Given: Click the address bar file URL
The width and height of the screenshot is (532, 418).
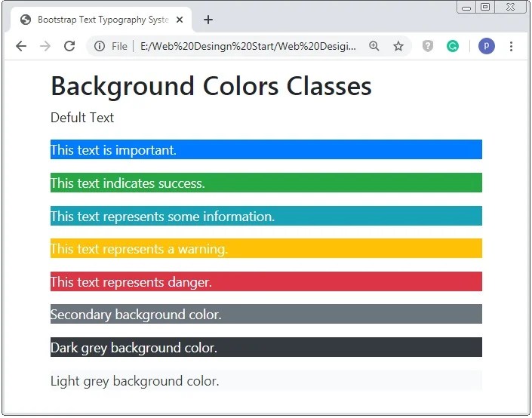Looking at the screenshot, I should (248, 46).
